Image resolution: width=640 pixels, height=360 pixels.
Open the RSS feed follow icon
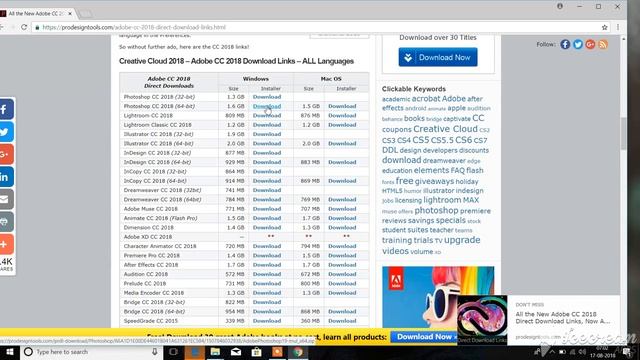[603, 44]
